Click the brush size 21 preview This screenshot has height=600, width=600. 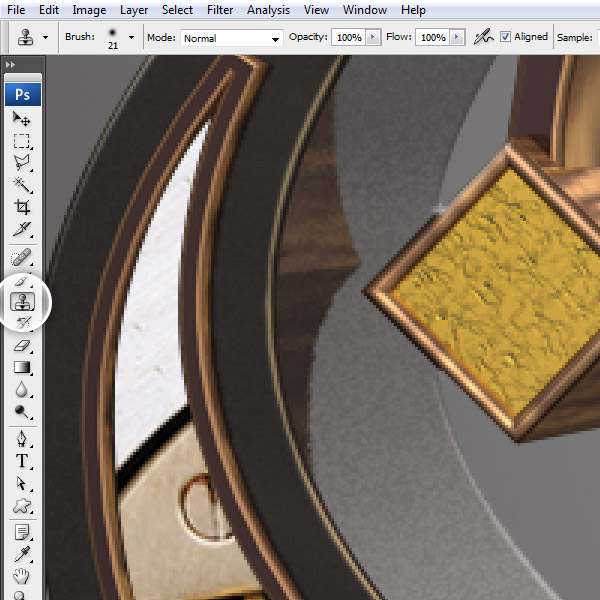pos(112,38)
